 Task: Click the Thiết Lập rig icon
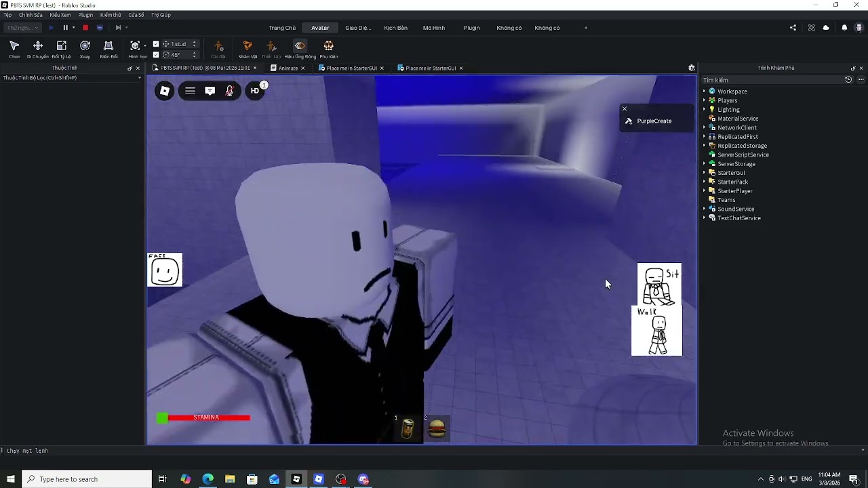271,49
